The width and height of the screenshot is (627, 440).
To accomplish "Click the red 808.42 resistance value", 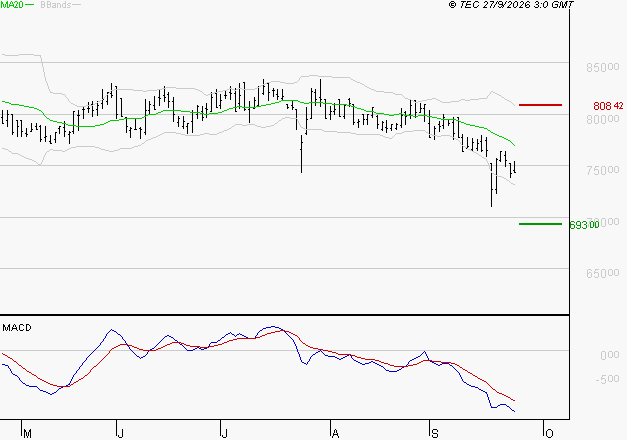I will click(x=608, y=106).
